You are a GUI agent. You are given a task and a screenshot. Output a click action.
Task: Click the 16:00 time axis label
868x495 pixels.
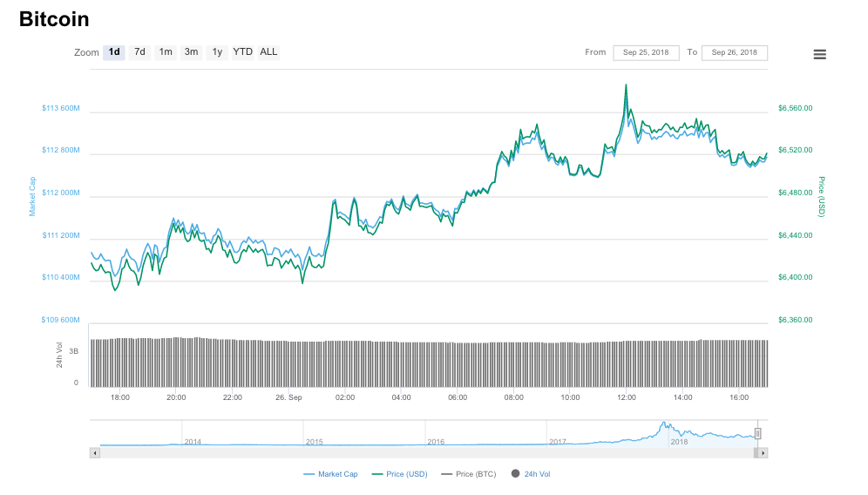pyautogui.click(x=739, y=397)
